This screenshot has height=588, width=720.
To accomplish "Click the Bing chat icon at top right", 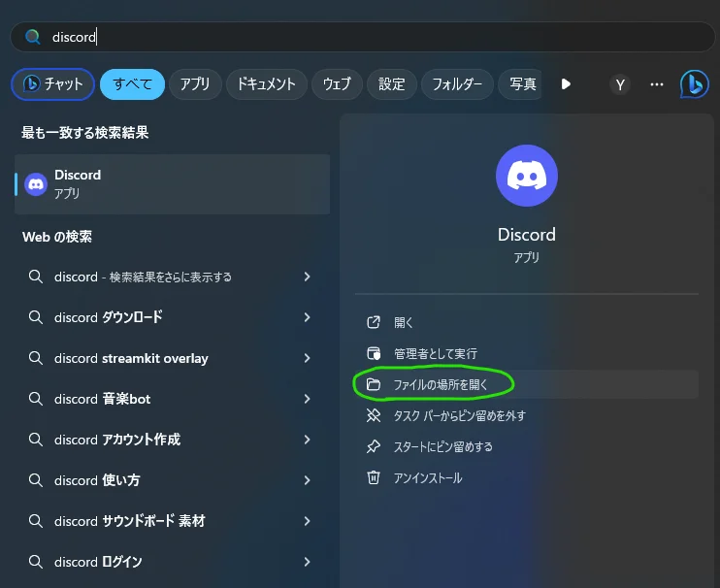I will click(x=695, y=84).
